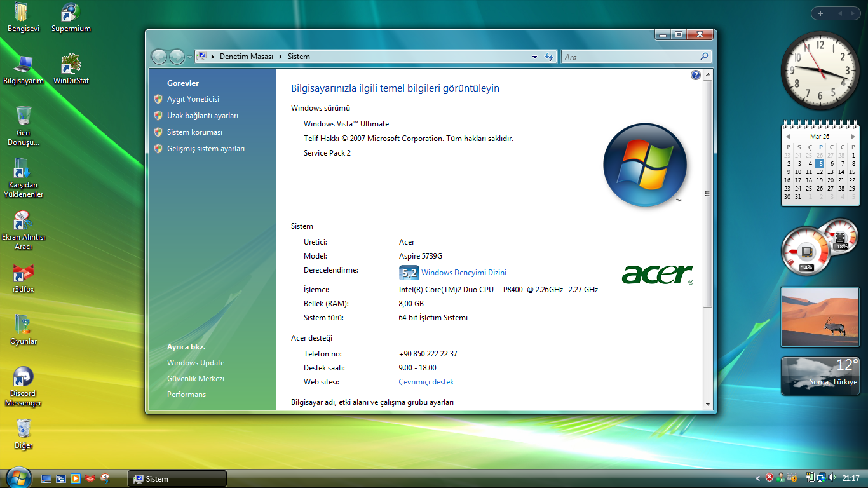
Task: Click the volume speaker tray icon
Action: (x=832, y=478)
